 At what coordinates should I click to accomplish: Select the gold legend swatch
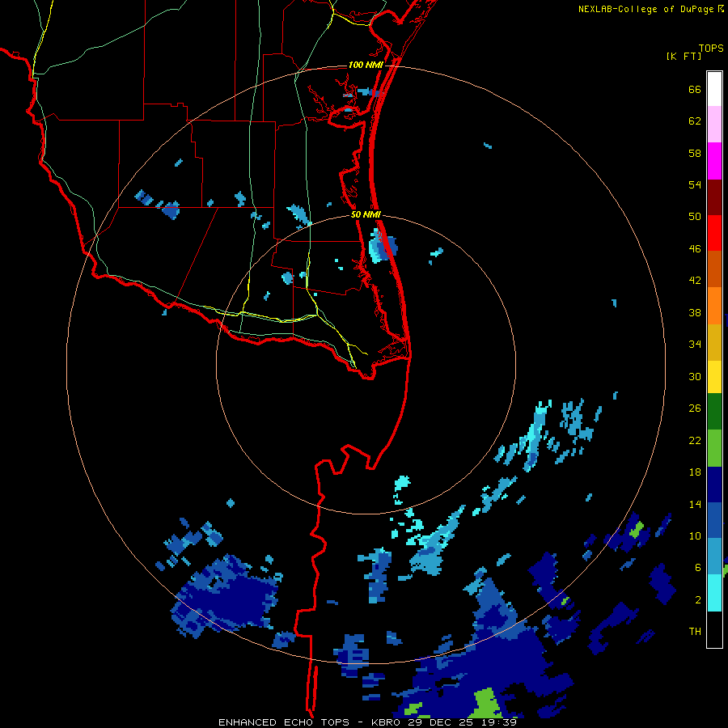[714, 341]
